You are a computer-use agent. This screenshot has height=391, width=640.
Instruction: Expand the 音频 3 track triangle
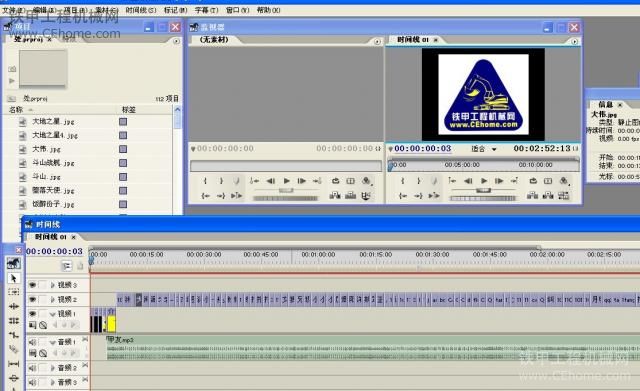pos(53,382)
